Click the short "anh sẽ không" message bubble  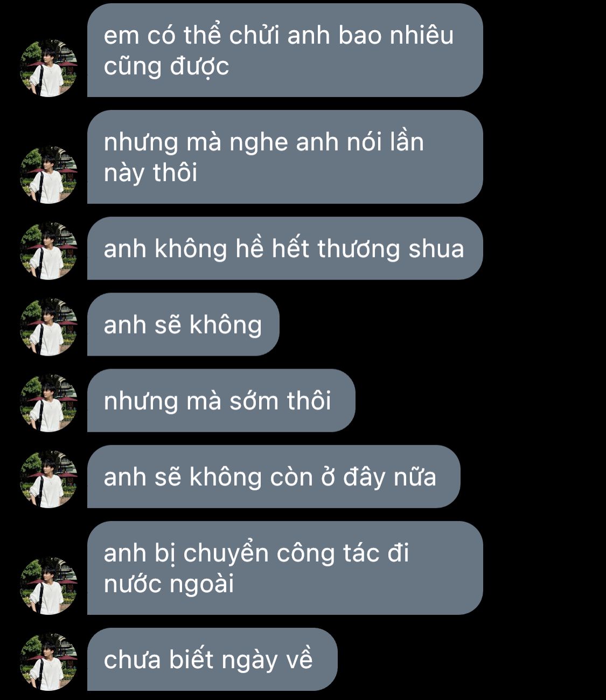coord(183,324)
